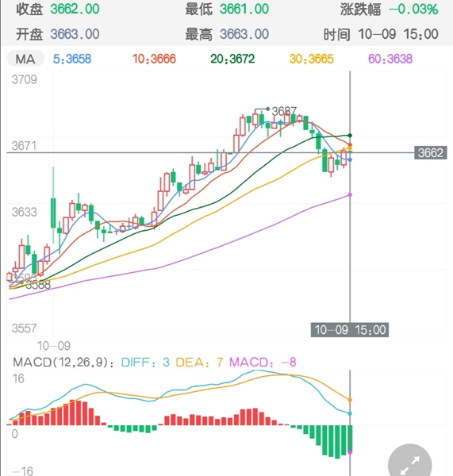Click the 10-09 15:00 crosshair time label
453x476 pixels.
tap(350, 330)
